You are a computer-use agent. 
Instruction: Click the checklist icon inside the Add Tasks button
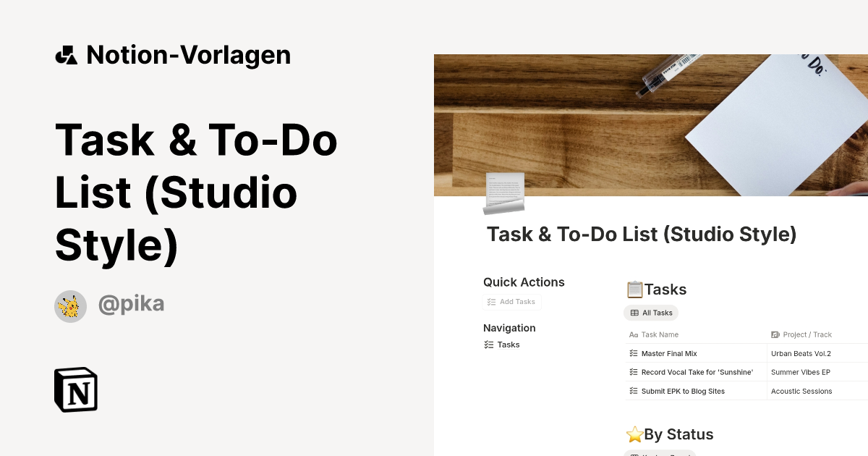click(491, 302)
